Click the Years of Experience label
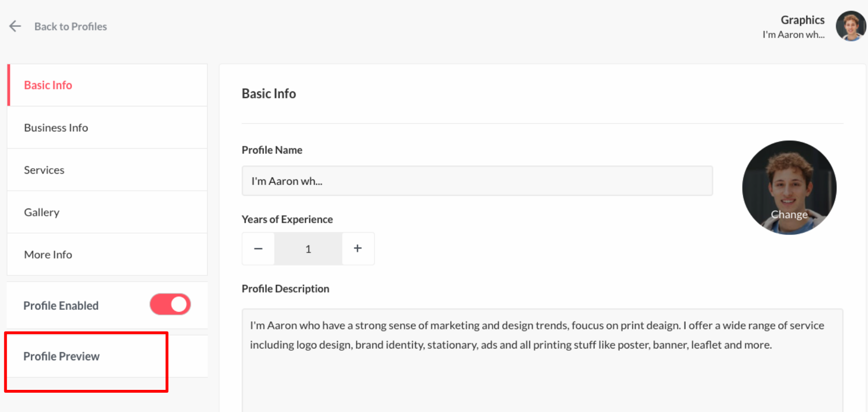This screenshot has height=412, width=868. pos(287,219)
